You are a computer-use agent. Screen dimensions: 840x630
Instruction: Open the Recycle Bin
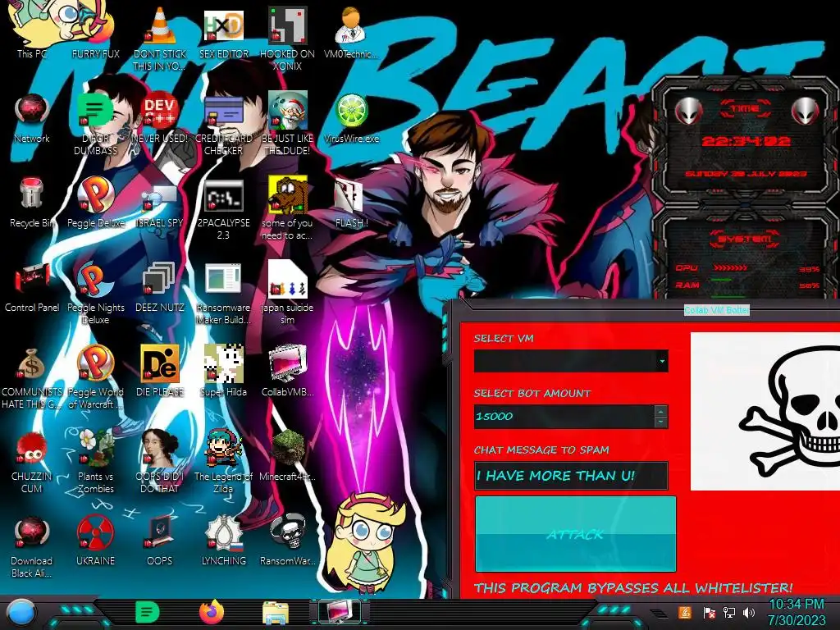coord(32,203)
